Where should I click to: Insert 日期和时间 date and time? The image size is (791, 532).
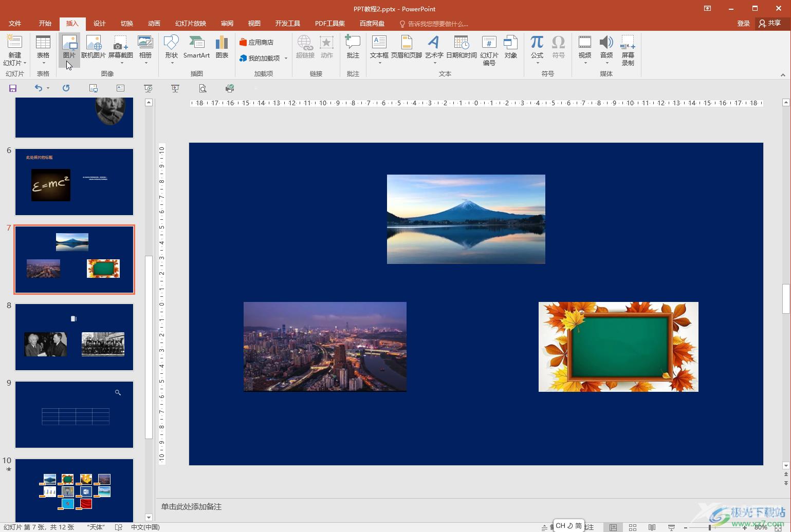[x=462, y=47]
